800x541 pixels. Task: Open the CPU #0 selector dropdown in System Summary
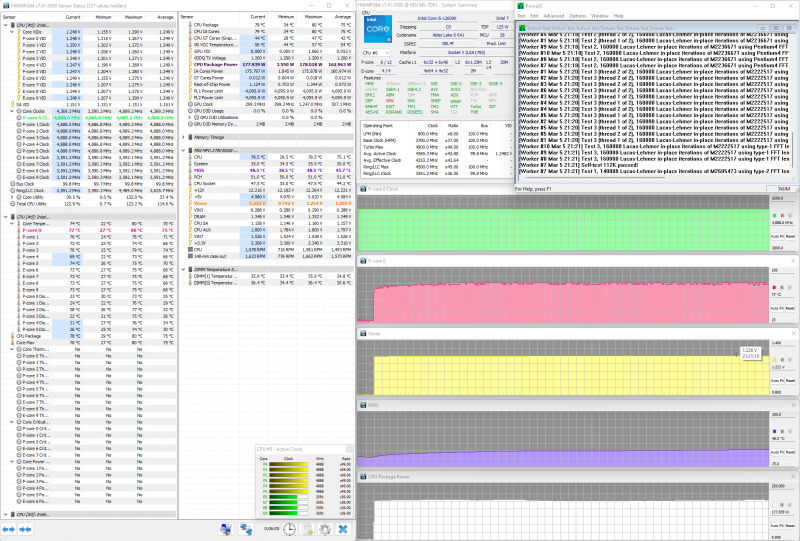pyautogui.click(x=376, y=53)
